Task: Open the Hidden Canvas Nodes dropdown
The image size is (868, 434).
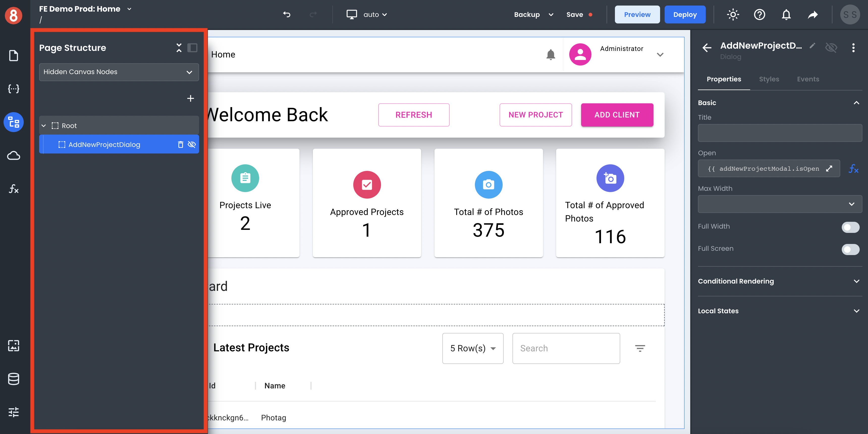Action: click(119, 72)
